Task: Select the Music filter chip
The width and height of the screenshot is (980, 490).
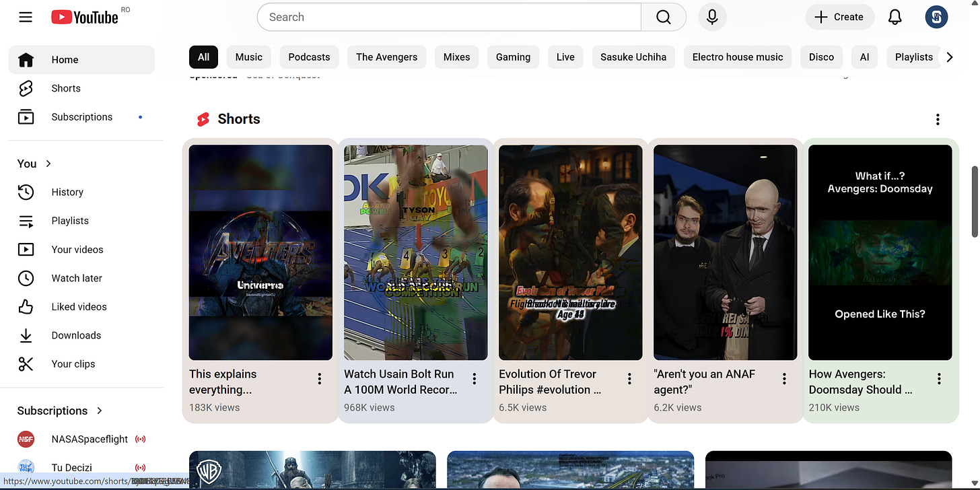Action: 249,57
